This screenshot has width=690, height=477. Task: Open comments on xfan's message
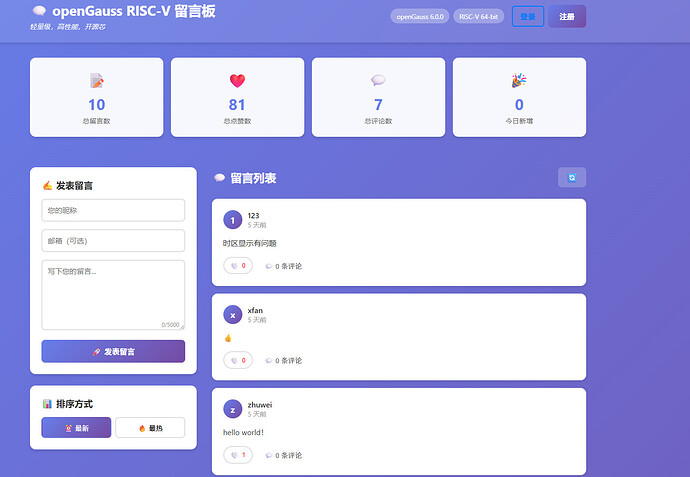click(283, 360)
